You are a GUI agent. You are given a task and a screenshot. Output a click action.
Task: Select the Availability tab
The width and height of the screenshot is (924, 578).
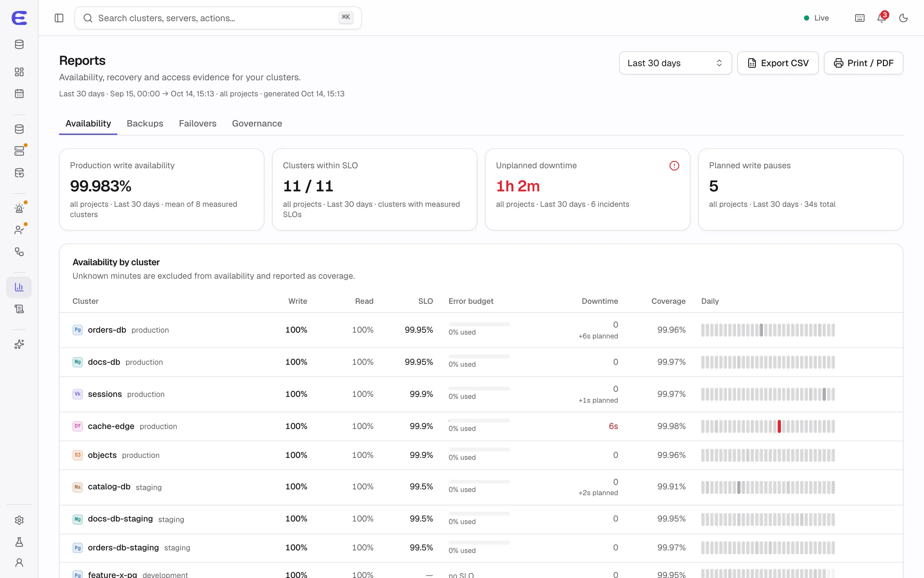[x=88, y=124]
